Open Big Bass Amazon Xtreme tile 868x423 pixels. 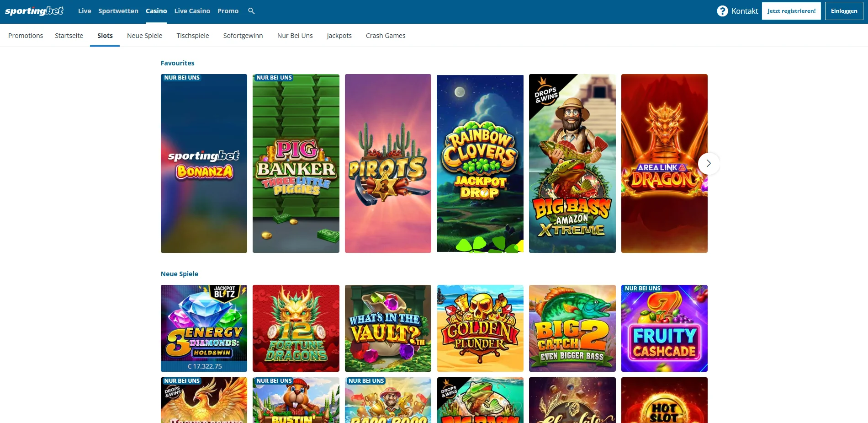pos(572,163)
